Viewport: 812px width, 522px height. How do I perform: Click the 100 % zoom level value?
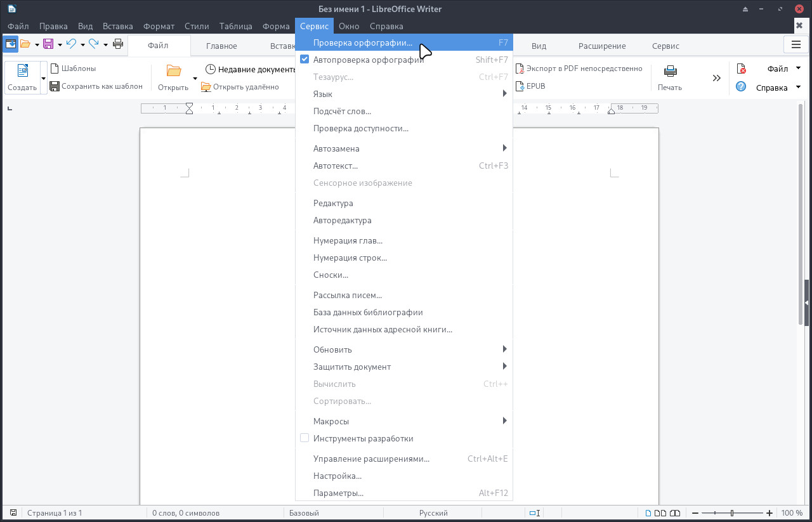[792, 513]
